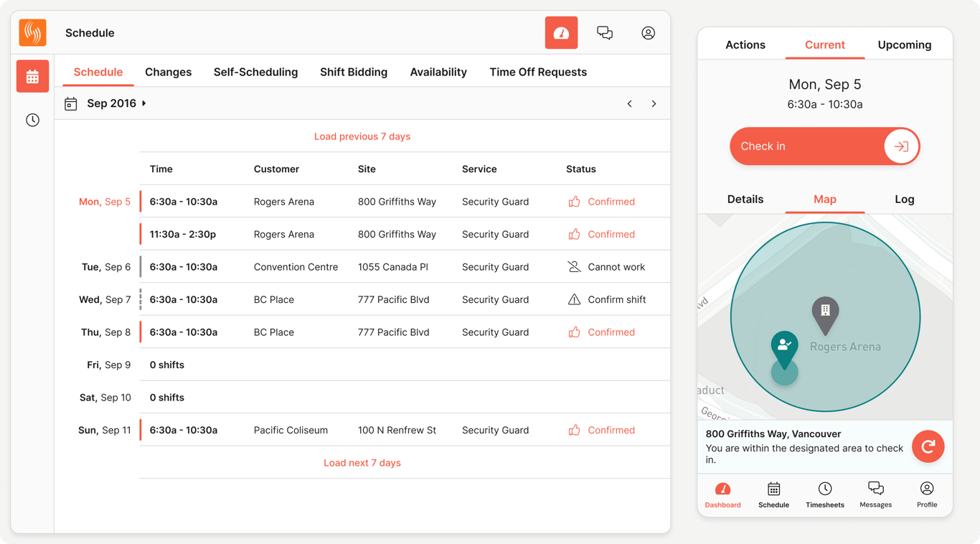This screenshot has width=980, height=544.
Task: Click the Status column header
Action: (x=581, y=169)
